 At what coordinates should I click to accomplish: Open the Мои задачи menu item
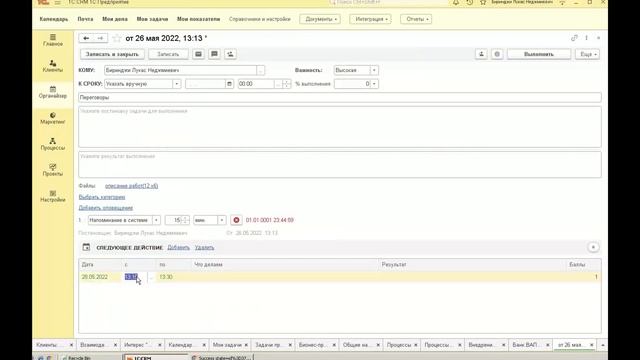(152, 19)
